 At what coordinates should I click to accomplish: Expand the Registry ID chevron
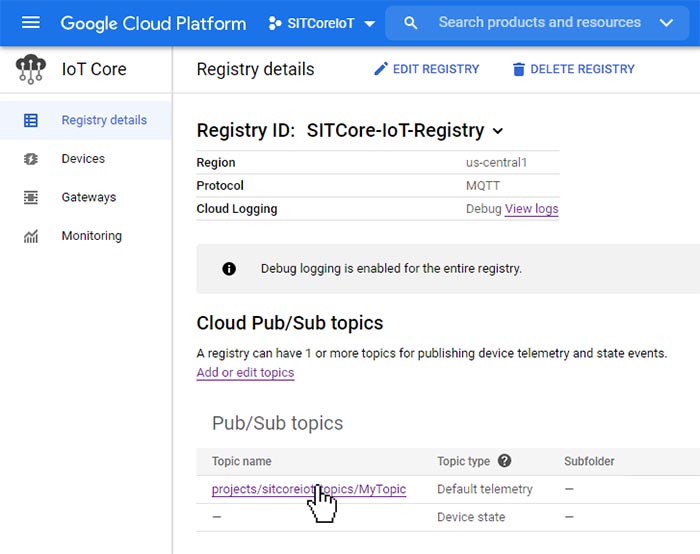point(498,131)
